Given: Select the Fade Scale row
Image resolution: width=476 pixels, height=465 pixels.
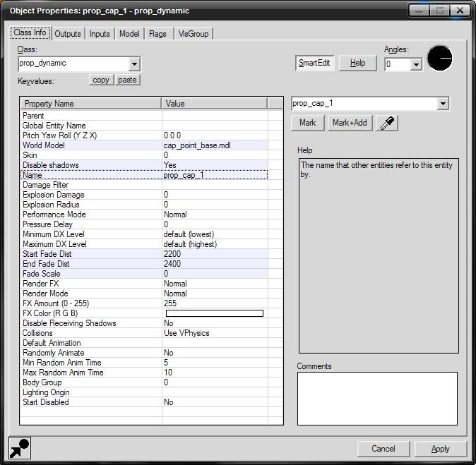Looking at the screenshot, I should coord(144,274).
